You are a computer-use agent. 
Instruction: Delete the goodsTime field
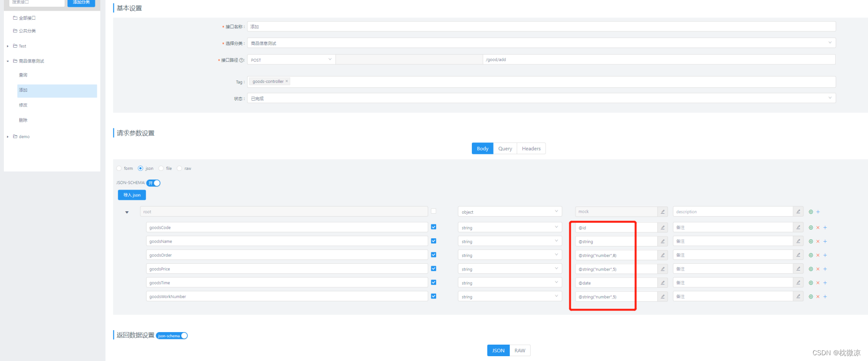coord(818,283)
